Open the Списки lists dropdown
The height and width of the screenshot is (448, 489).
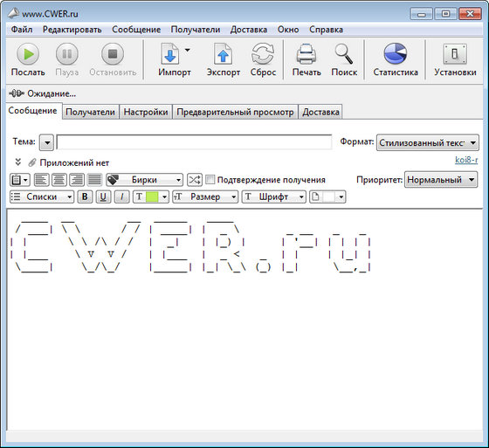42,196
